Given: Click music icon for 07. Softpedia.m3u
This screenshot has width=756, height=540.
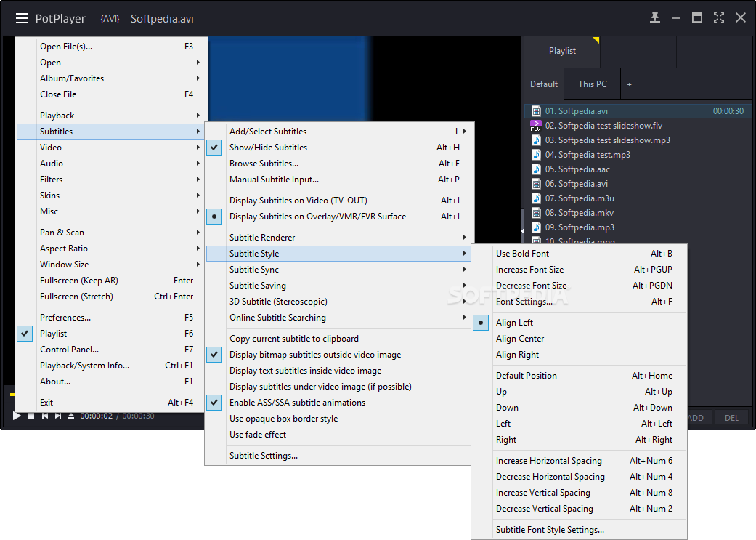Looking at the screenshot, I should pos(536,198).
